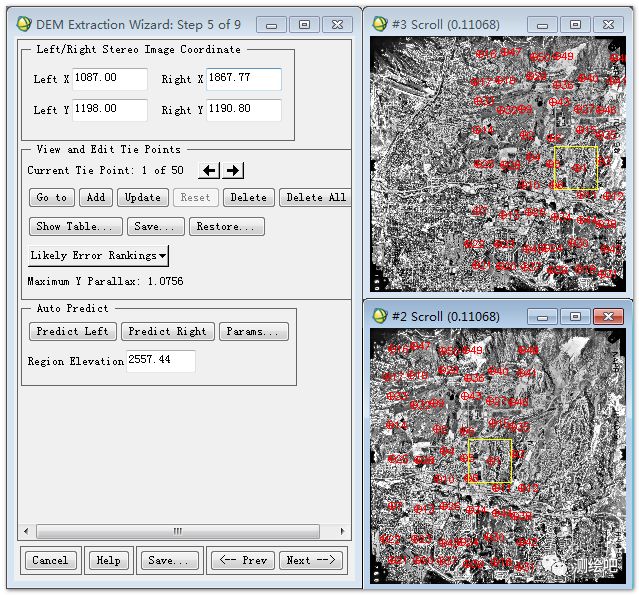Click the next tie point arrow

233,171
